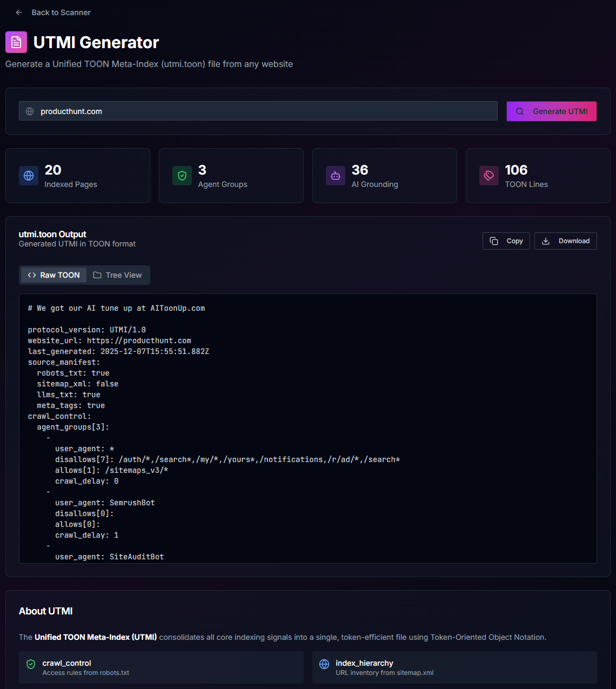Screen dimensions: 616x689
Task: Click the index_hierarchy globe icon
Action: [324, 664]
